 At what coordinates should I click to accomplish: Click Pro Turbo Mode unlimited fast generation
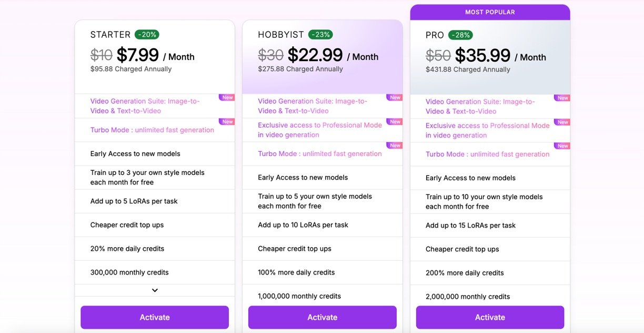tap(487, 154)
